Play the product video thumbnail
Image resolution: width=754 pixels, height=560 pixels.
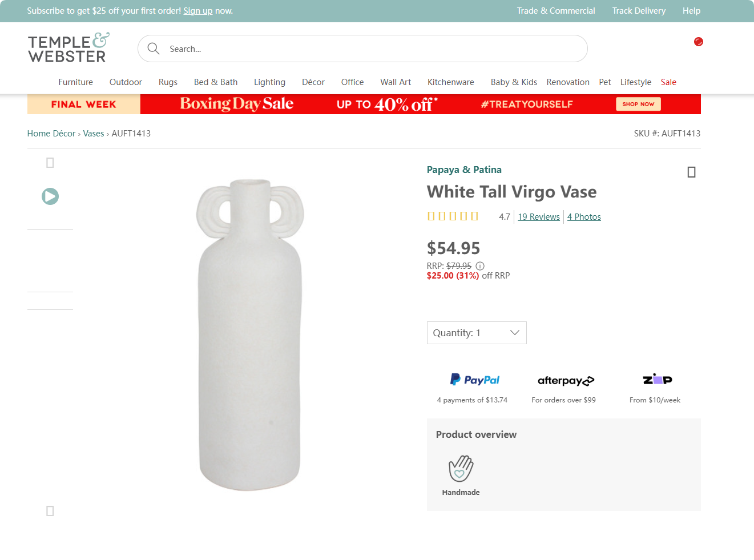(x=50, y=196)
